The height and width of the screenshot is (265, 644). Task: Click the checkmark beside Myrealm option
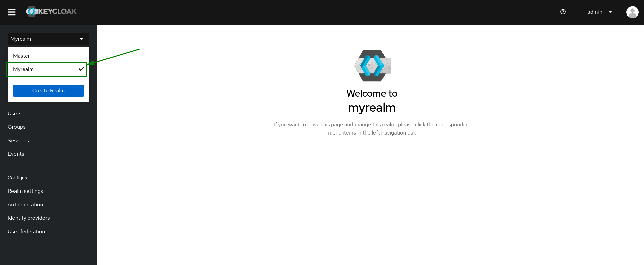click(x=81, y=69)
